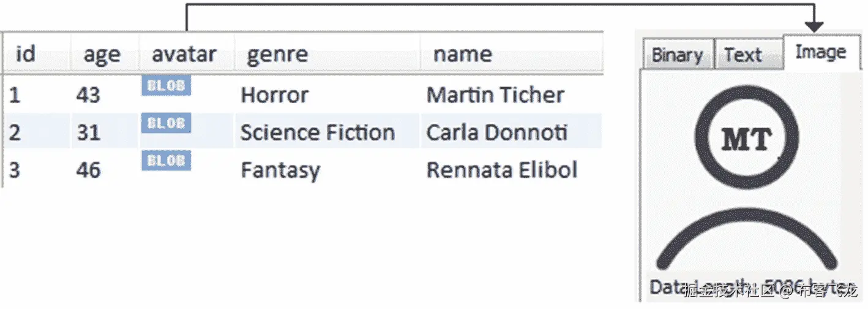Screen dimensions: 868x309
Task: Click the BLOB icon for Carla Donnoti
Action: (x=166, y=123)
